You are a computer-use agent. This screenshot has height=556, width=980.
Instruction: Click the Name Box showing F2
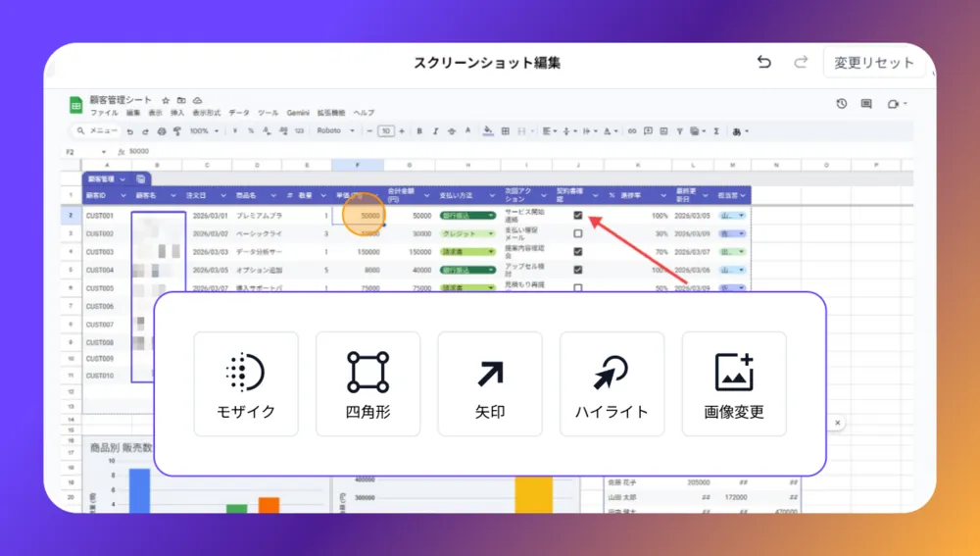click(x=85, y=151)
